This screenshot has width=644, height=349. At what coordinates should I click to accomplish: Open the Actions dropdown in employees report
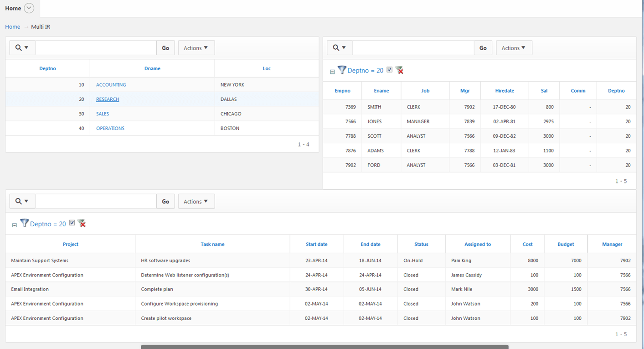[x=514, y=47]
